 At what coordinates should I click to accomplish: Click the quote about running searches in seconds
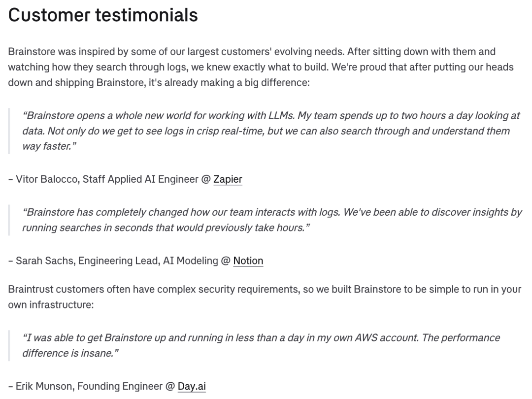point(271,220)
